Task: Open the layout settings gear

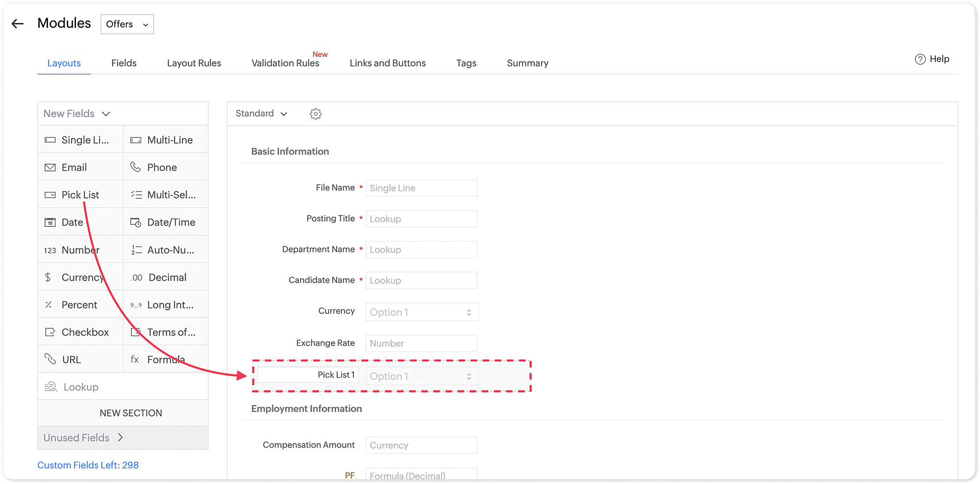Action: coord(316,114)
